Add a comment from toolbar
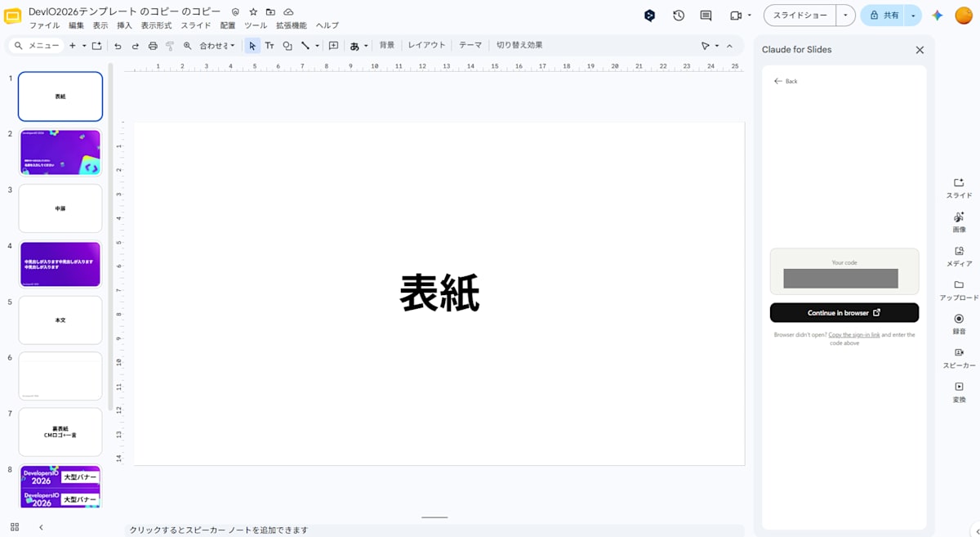980x537 pixels. click(x=333, y=46)
